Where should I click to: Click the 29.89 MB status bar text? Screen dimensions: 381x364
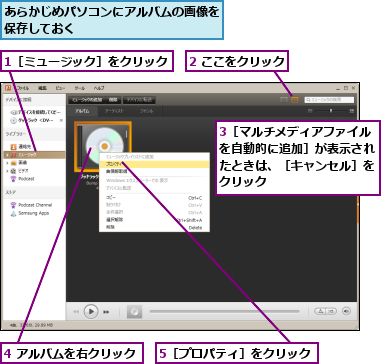pyautogui.click(x=43, y=325)
